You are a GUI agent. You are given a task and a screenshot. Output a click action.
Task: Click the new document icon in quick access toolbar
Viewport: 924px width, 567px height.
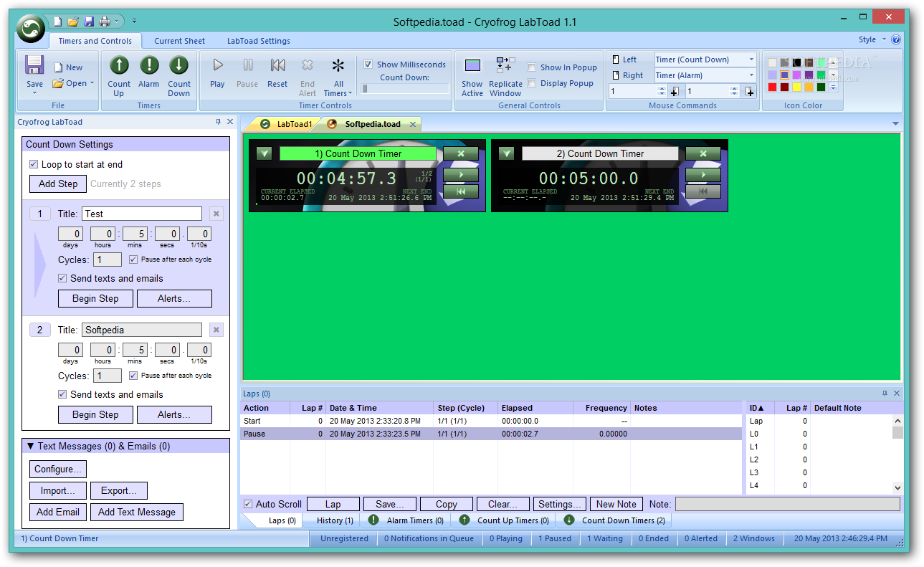point(58,22)
